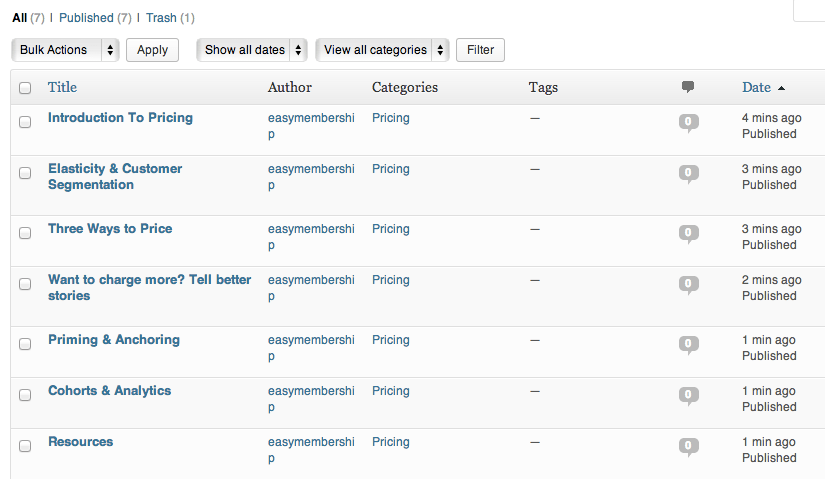The height and width of the screenshot is (479, 825).
Task: Check the Introduction To Pricing checkbox
Action: (x=25, y=122)
